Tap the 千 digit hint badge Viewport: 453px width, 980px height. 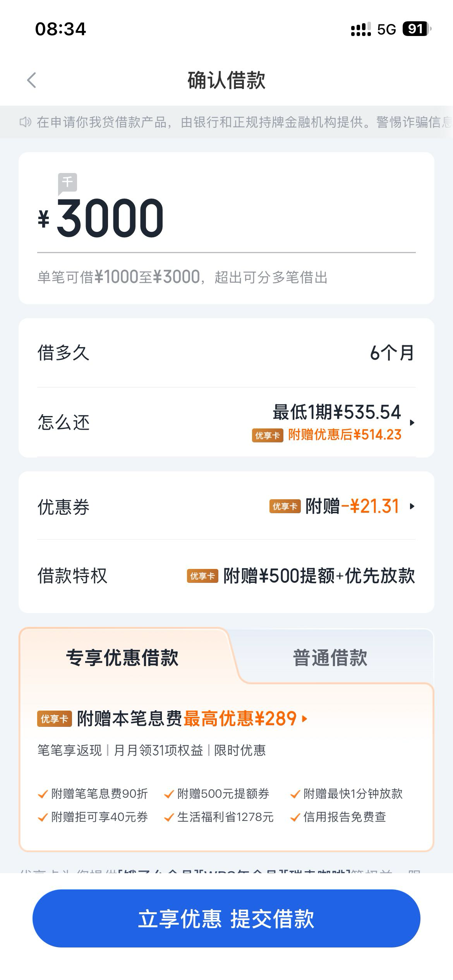click(x=67, y=182)
